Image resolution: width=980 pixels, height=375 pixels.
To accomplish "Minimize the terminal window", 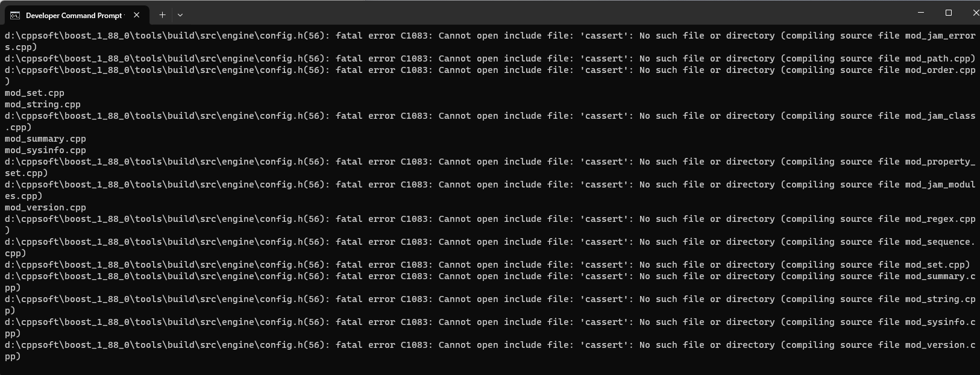I will coord(921,12).
